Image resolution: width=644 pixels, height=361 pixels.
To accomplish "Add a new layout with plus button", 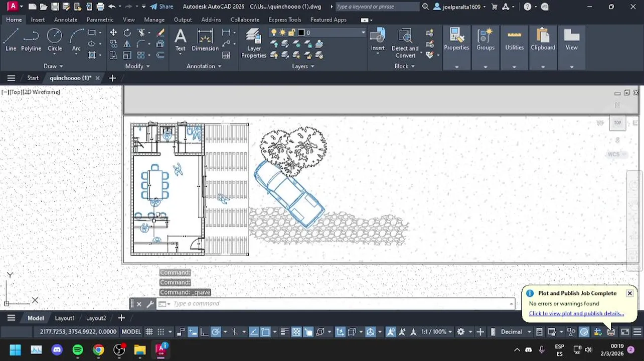I will [x=121, y=318].
